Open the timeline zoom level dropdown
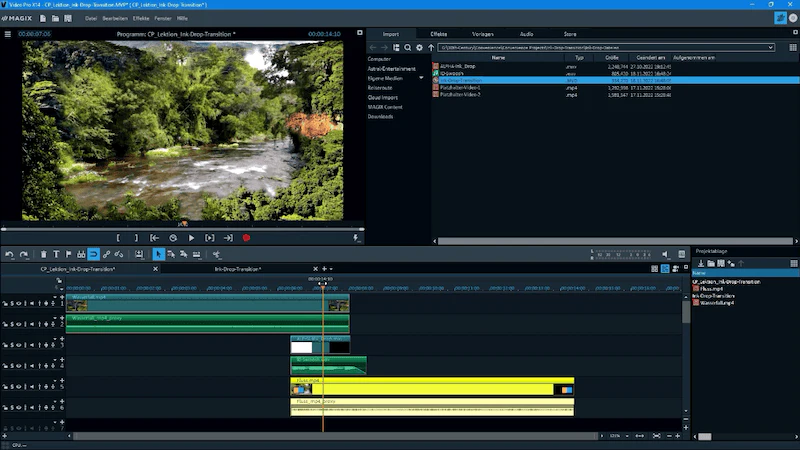 [627, 436]
